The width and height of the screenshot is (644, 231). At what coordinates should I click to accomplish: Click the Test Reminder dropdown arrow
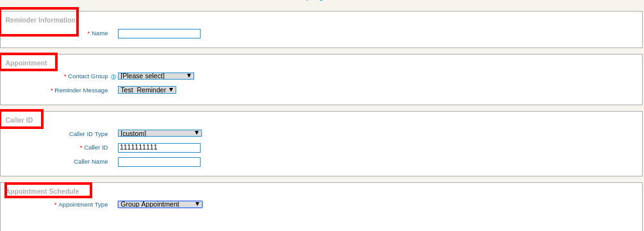pyautogui.click(x=171, y=90)
